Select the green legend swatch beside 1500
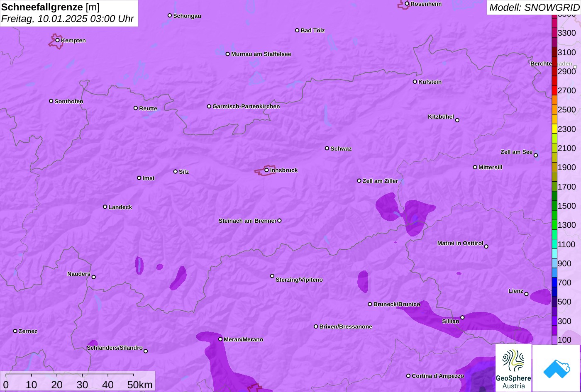This screenshot has width=581, height=392. (x=554, y=206)
